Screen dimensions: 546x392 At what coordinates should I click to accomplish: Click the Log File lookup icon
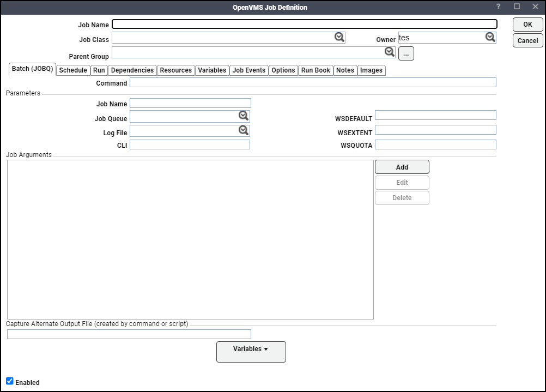[x=244, y=130]
